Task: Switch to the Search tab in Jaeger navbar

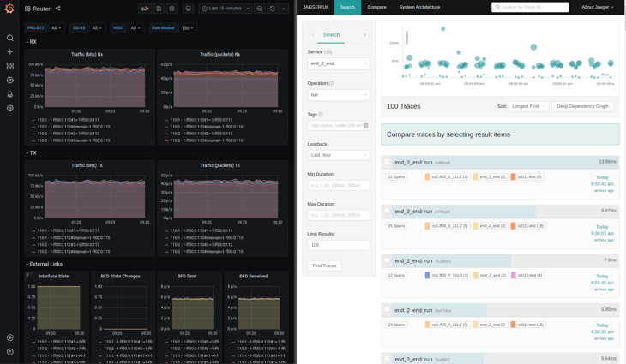Action: pyautogui.click(x=347, y=7)
